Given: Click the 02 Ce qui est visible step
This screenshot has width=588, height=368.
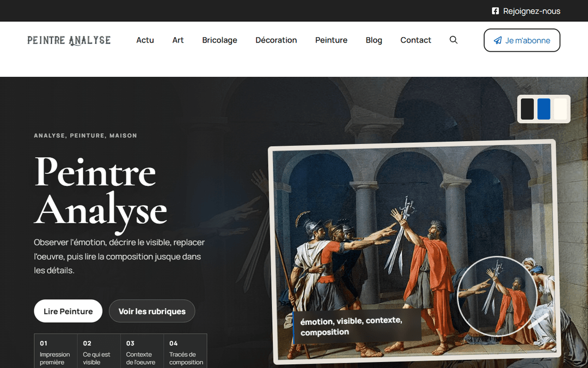Looking at the screenshot, I should point(99,352).
